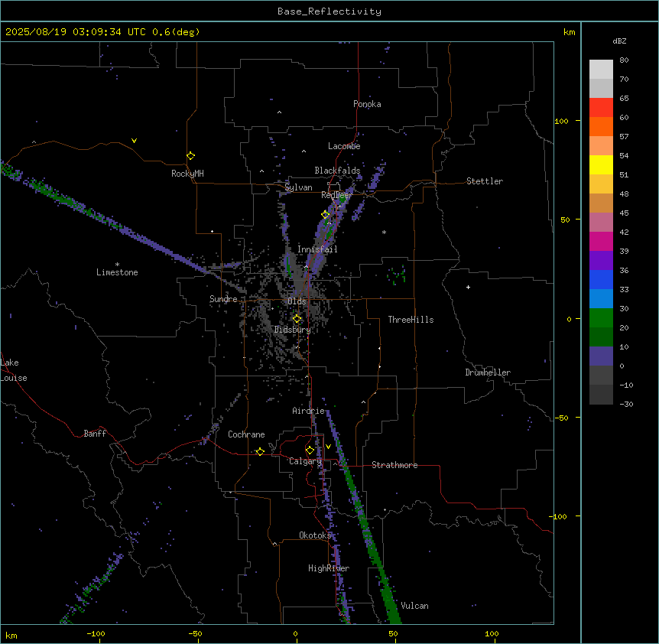
Task: Select the ThreeHills town label
Action: pyautogui.click(x=411, y=320)
